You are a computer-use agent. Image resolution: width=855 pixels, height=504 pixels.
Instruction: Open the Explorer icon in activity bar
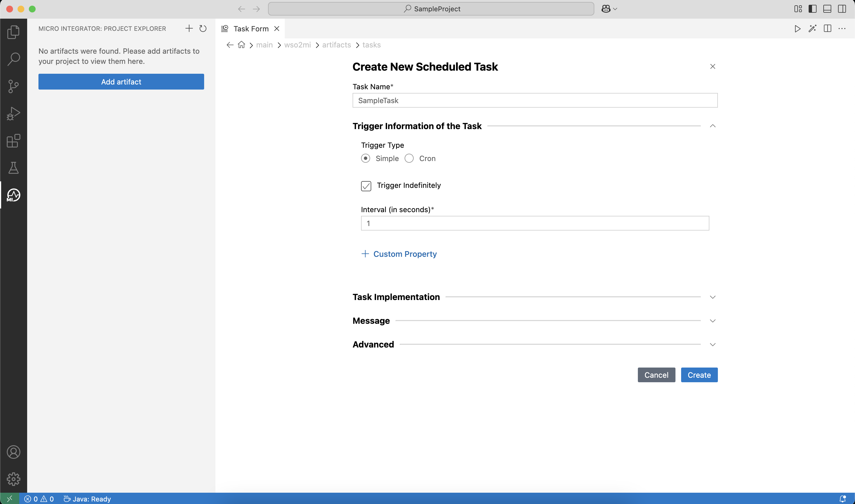point(13,32)
